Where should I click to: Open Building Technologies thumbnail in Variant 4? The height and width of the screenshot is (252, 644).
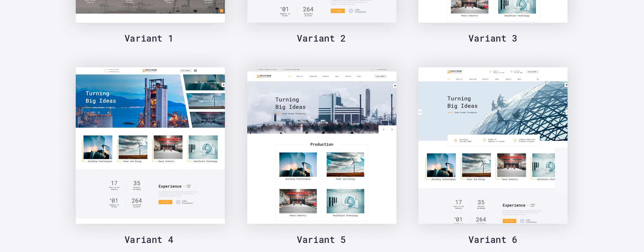pos(98,149)
